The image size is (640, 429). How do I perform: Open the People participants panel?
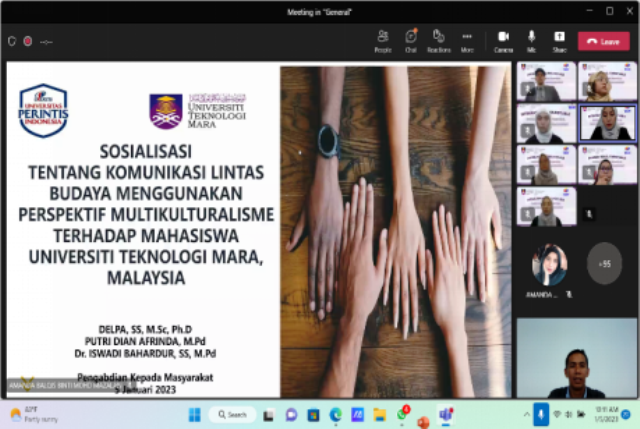pyautogui.click(x=383, y=42)
